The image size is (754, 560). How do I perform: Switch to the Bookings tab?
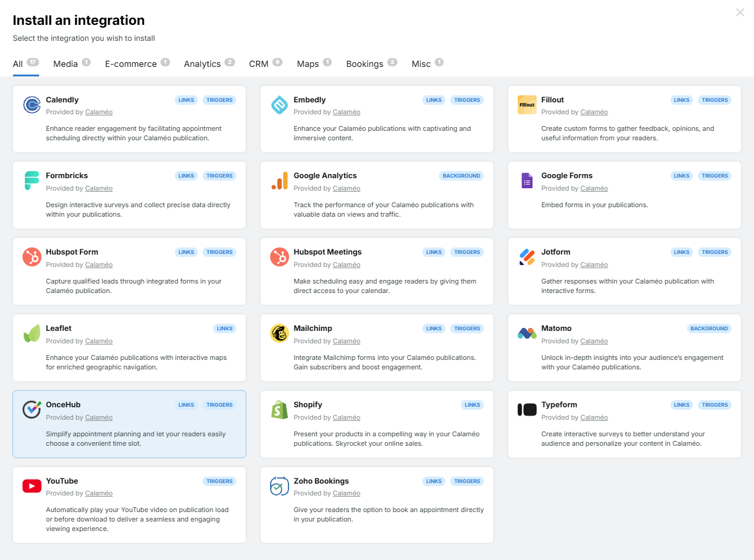pyautogui.click(x=371, y=63)
